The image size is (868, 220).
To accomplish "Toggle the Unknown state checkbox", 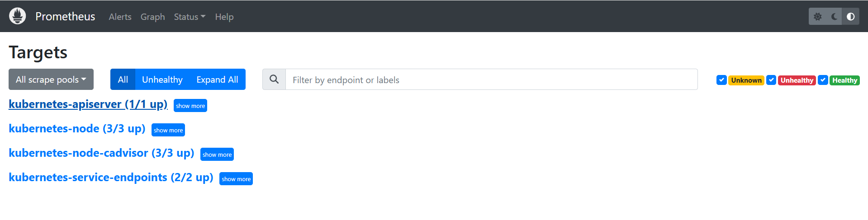I will (721, 80).
